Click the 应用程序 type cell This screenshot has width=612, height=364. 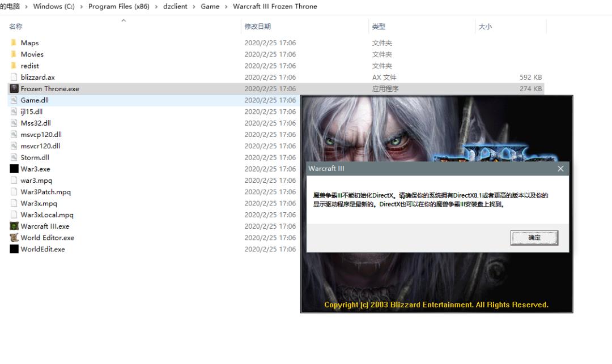[385, 89]
